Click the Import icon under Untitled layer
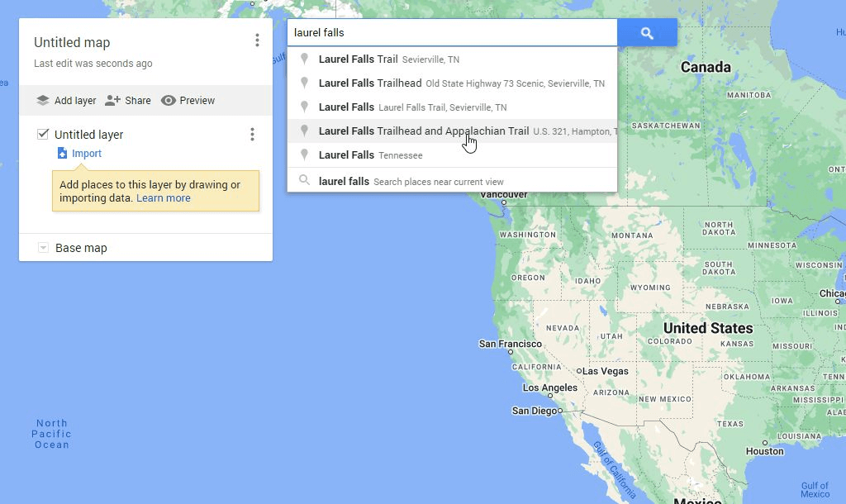The height and width of the screenshot is (504, 846). [x=63, y=153]
